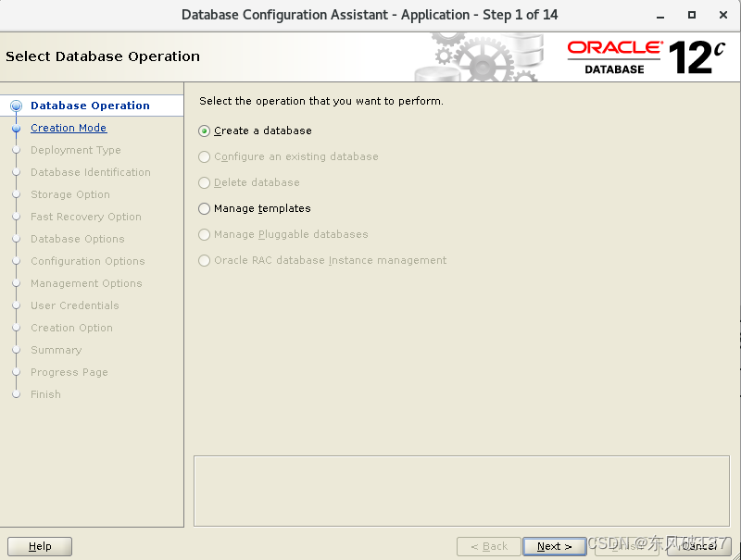741x560 pixels.
Task: Select the Manage templates option
Action: pos(204,208)
